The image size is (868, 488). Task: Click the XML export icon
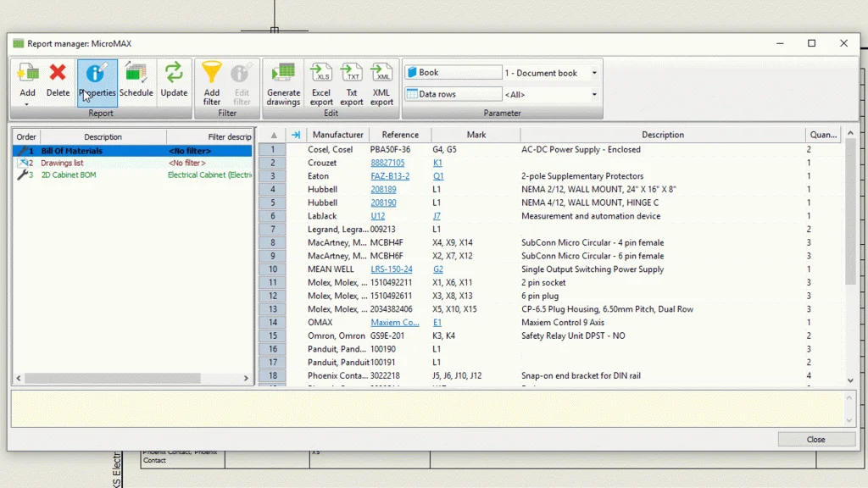tap(381, 75)
